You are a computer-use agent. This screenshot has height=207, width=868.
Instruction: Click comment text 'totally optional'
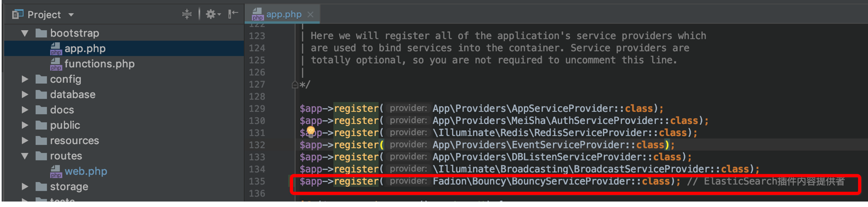point(356,60)
